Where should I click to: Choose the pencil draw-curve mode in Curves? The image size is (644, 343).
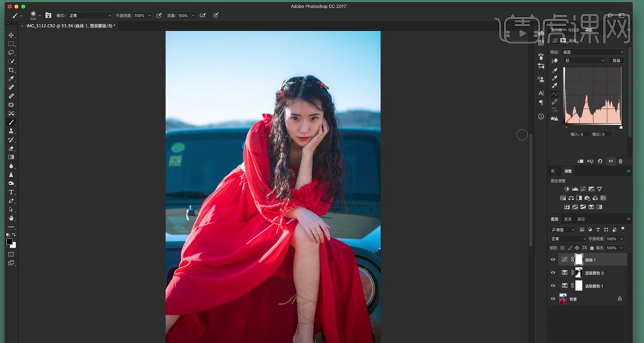(554, 102)
